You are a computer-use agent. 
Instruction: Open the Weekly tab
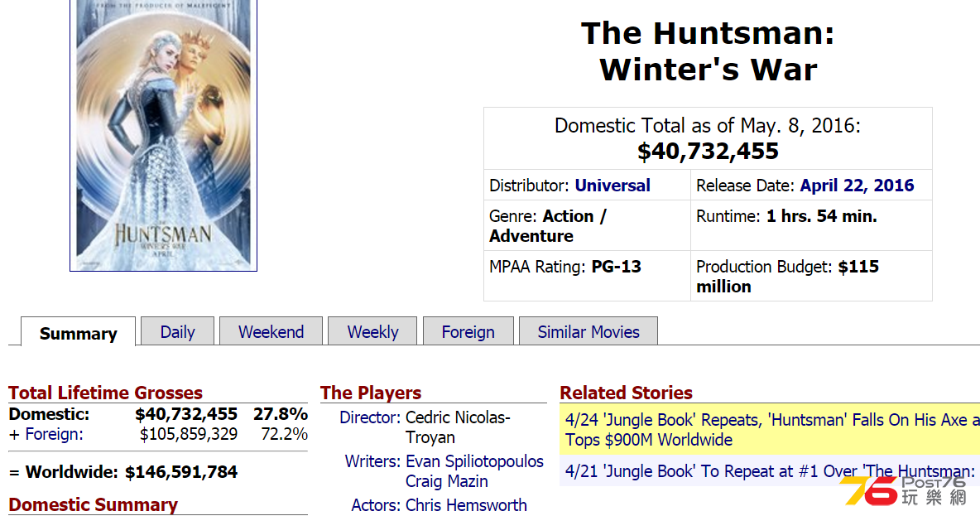point(372,331)
